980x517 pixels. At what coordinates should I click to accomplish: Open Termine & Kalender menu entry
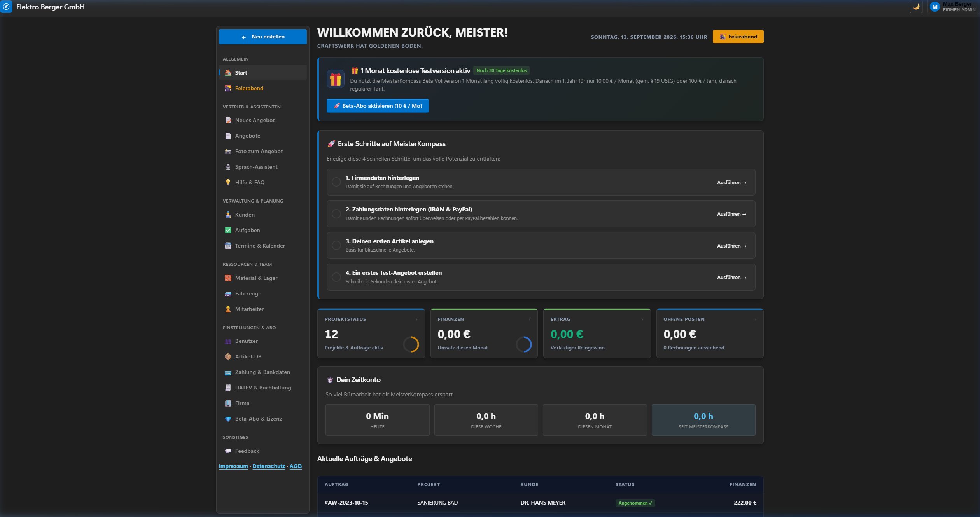pos(262,246)
